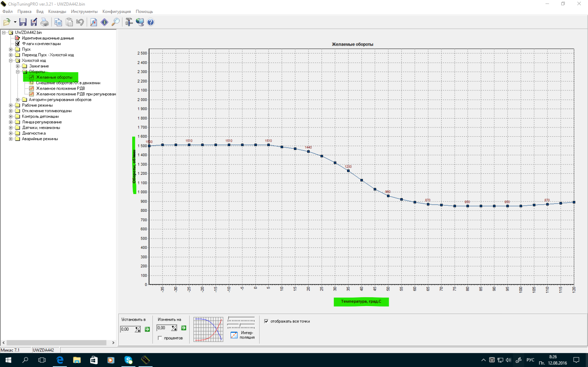588x367 pixels.
Task: Uncheck 'отображать все точки' checkbox
Action: [x=266, y=321]
